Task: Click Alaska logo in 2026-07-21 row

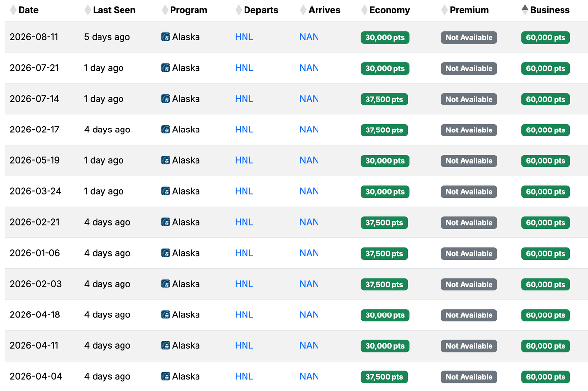Action: point(166,68)
